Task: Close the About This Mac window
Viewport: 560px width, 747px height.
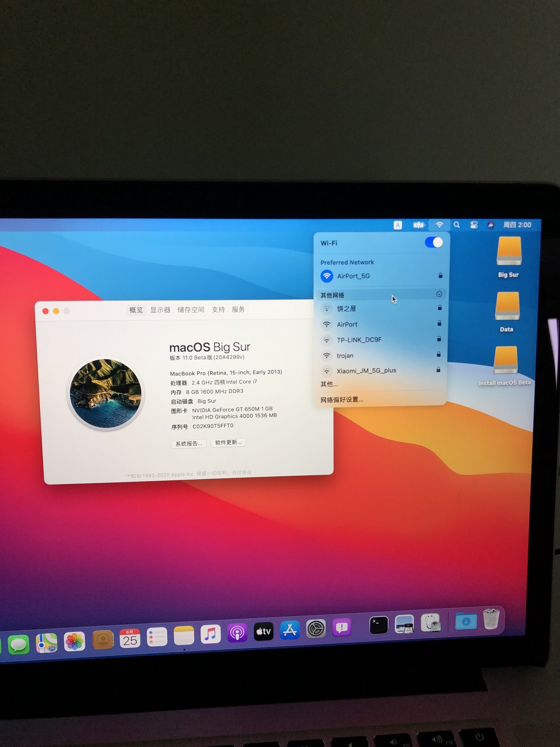Action: coord(46,311)
